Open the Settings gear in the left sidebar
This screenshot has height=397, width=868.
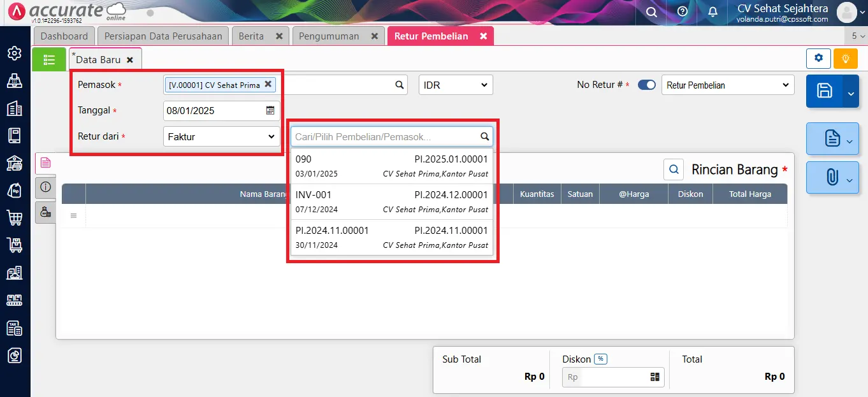15,54
